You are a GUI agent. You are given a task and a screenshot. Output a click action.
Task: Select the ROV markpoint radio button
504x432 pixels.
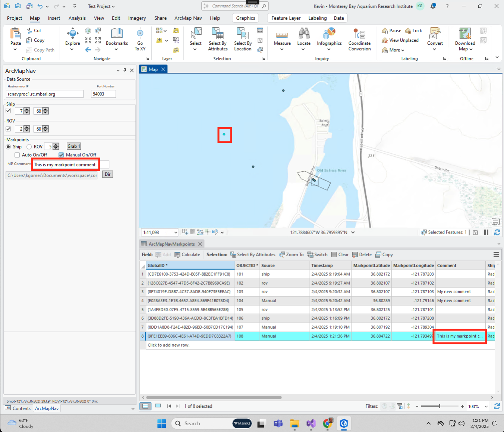(x=29, y=147)
